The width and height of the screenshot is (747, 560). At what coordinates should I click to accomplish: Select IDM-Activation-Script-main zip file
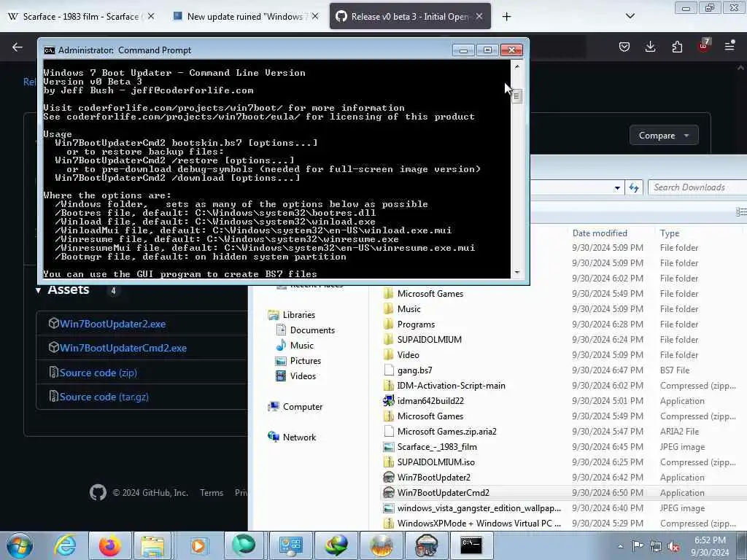(451, 386)
